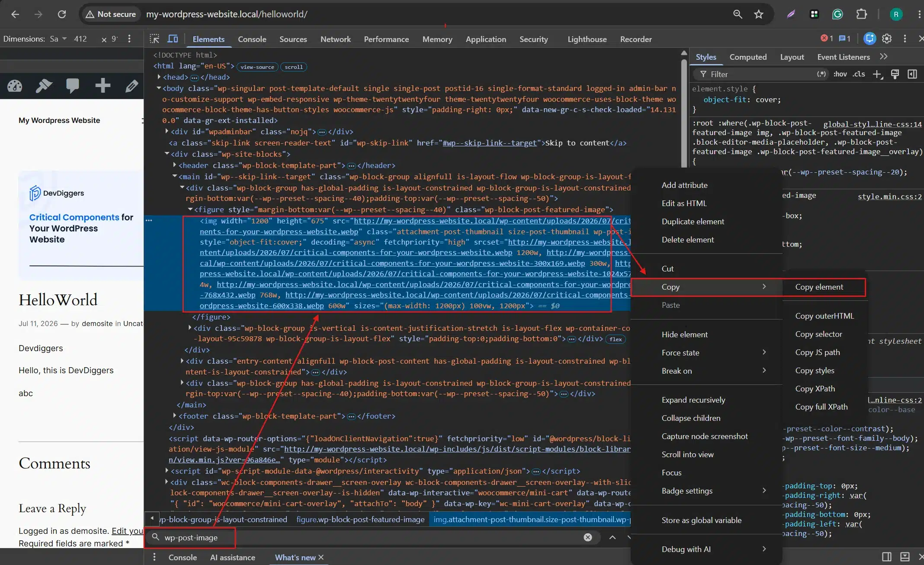Toggle :hov element state panel
Viewport: 924px width, 565px height.
tap(840, 74)
